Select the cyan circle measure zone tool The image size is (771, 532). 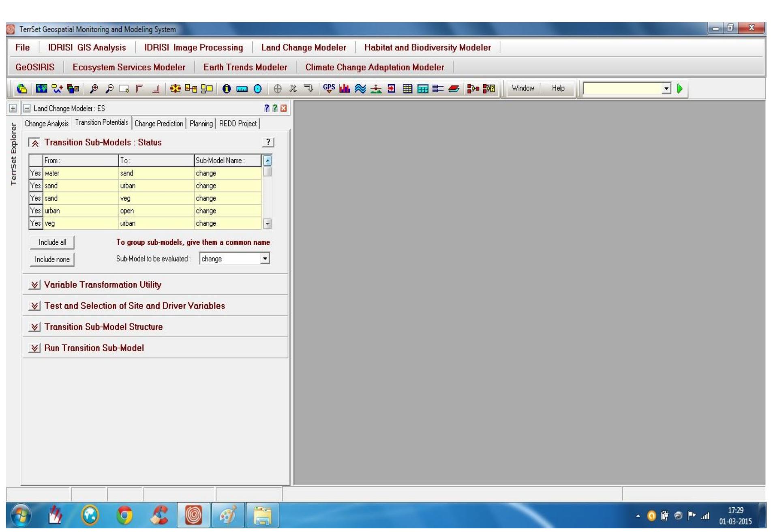(257, 88)
